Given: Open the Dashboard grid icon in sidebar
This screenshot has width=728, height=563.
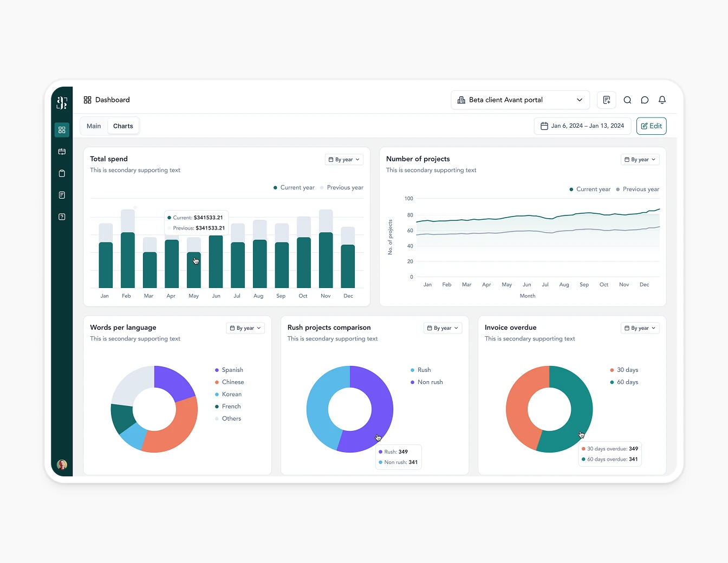Looking at the screenshot, I should coord(62,130).
